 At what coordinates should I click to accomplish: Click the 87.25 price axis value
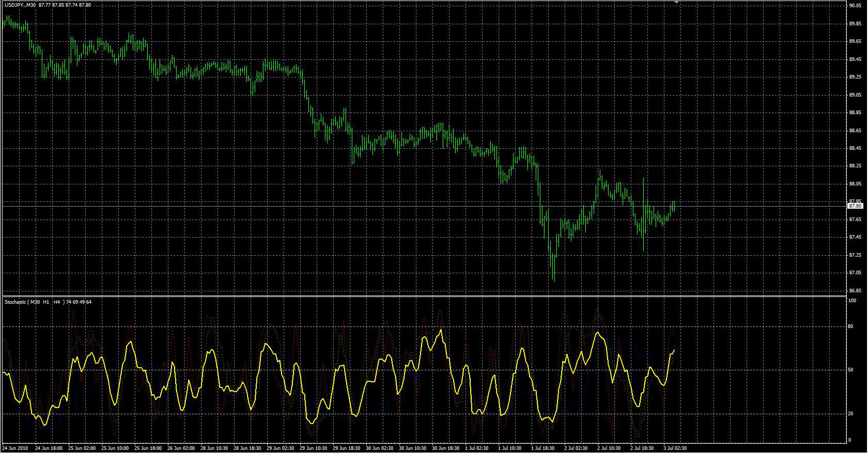tap(855, 255)
